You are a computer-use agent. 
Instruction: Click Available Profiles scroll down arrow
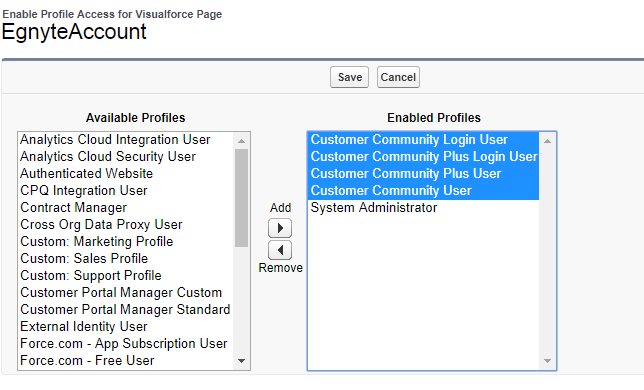242,361
